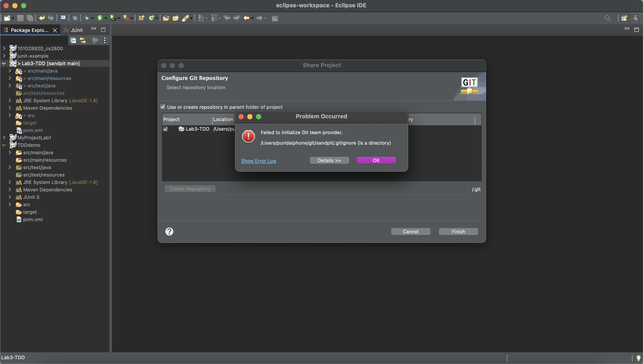Viewport: 643px width, 364px height.
Task: Toggle Link with Editor icon
Action: coord(83,40)
